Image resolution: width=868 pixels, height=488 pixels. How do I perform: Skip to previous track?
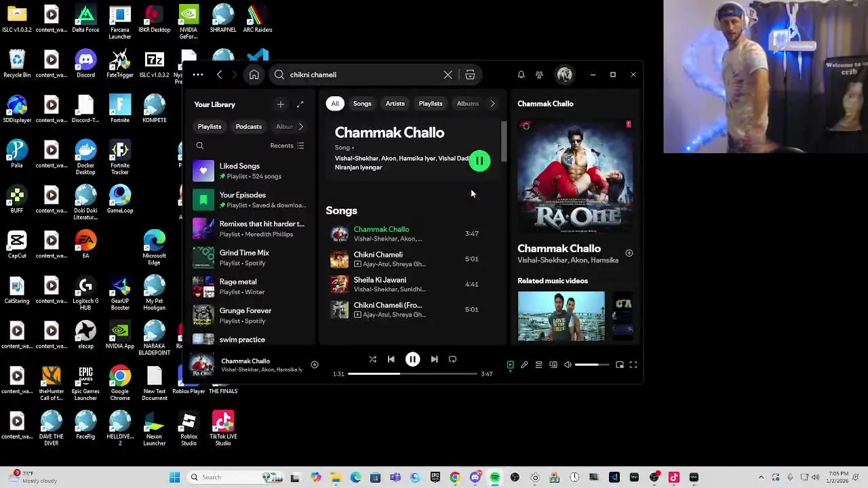pos(391,359)
